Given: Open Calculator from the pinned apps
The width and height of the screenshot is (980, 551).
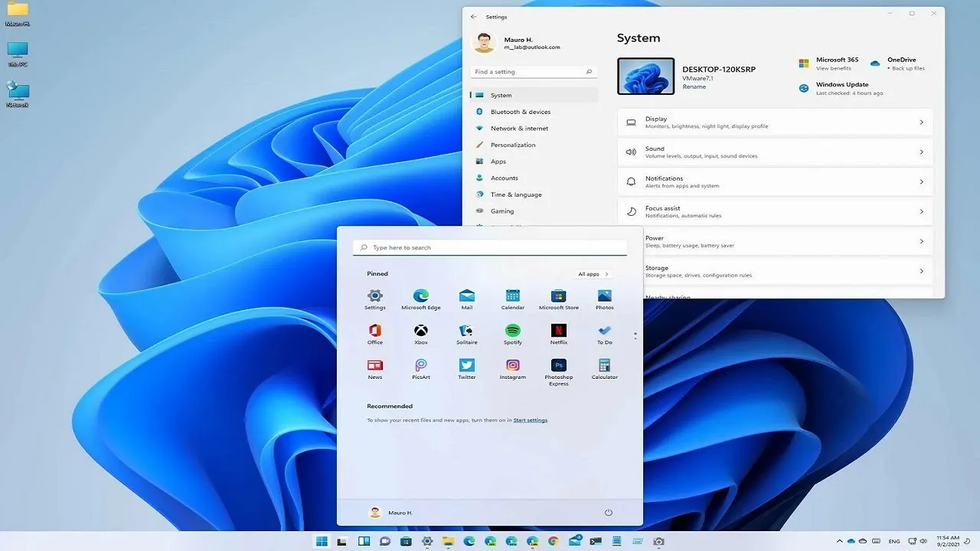Looking at the screenshot, I should click(605, 369).
